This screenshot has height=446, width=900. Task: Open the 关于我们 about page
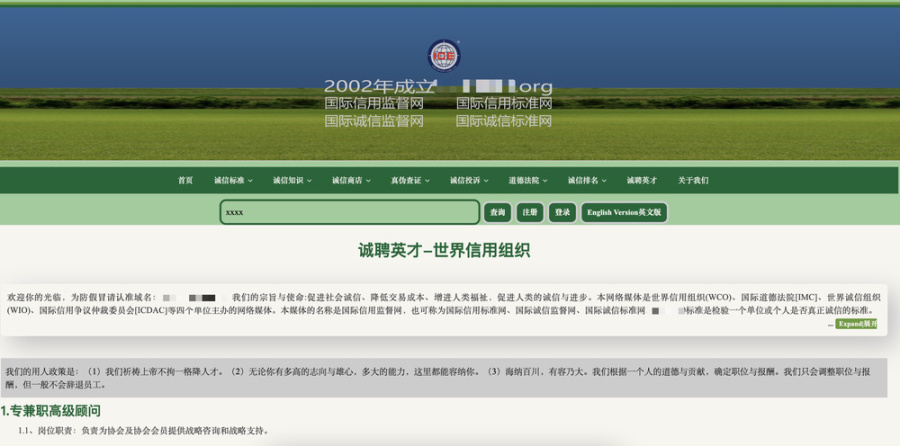[x=693, y=180]
